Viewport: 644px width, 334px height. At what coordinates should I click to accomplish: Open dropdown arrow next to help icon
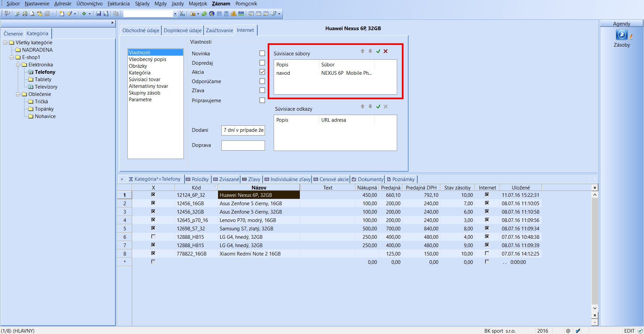click(x=279, y=14)
